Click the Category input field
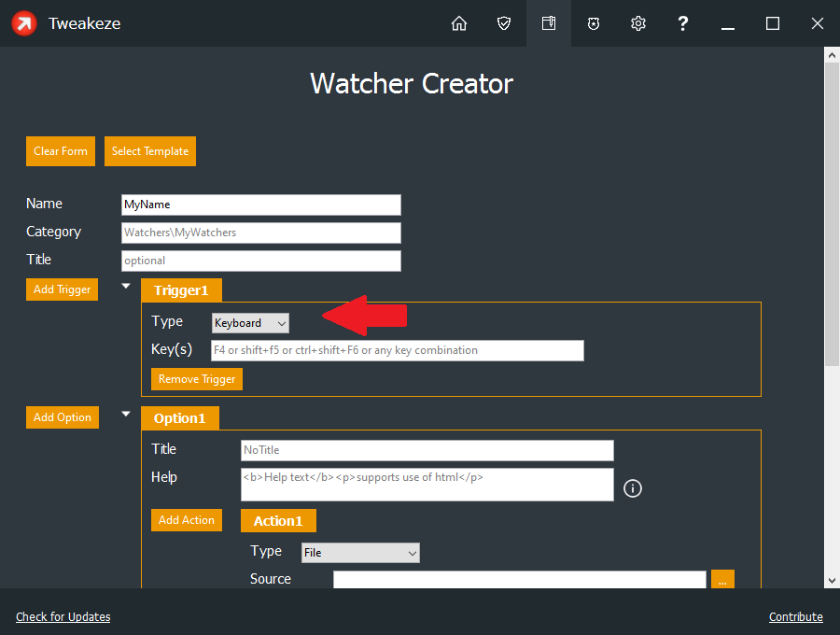 261,233
